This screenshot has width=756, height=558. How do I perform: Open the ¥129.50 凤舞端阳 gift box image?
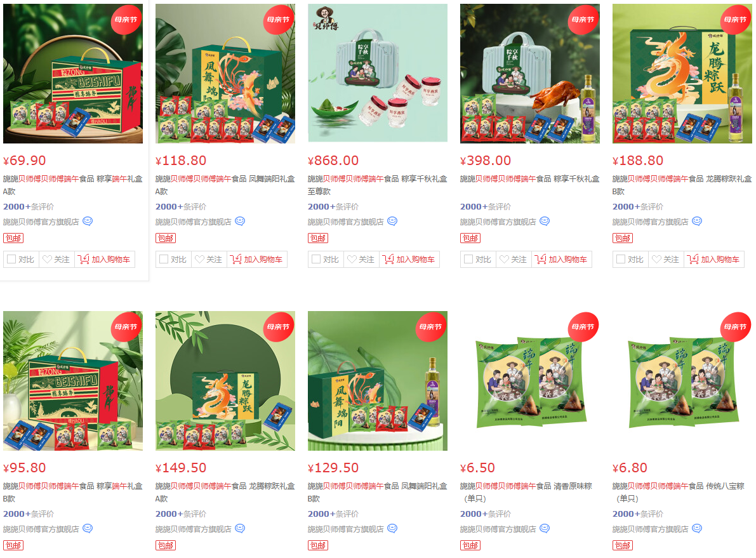(x=378, y=381)
